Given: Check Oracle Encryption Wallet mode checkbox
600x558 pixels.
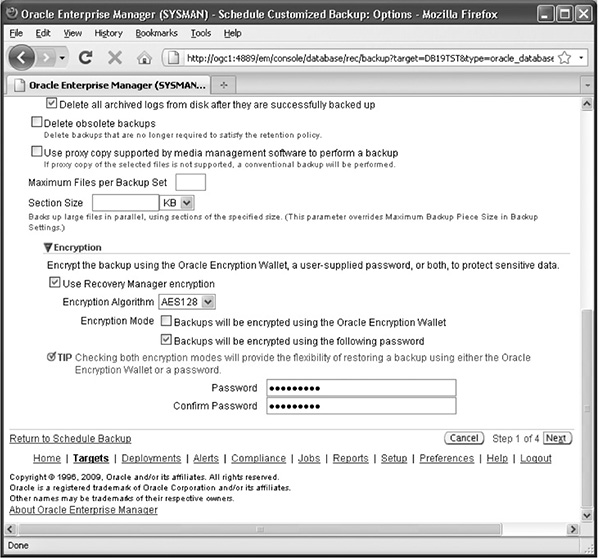Looking at the screenshot, I should click(x=166, y=321).
